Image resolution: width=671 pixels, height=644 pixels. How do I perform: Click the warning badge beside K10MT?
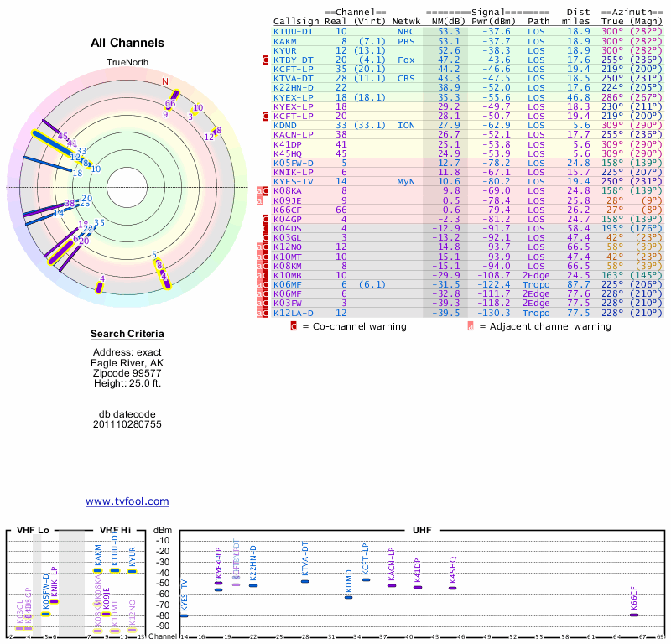263,257
